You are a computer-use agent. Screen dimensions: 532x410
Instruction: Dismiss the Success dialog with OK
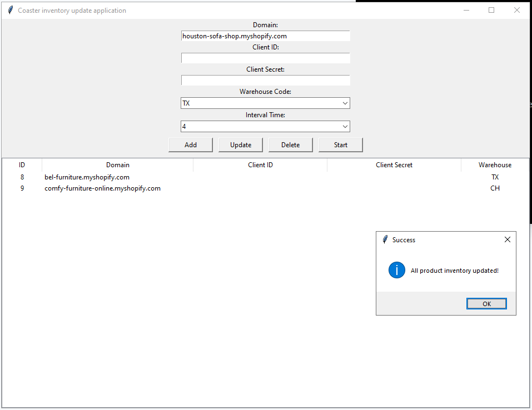point(486,303)
